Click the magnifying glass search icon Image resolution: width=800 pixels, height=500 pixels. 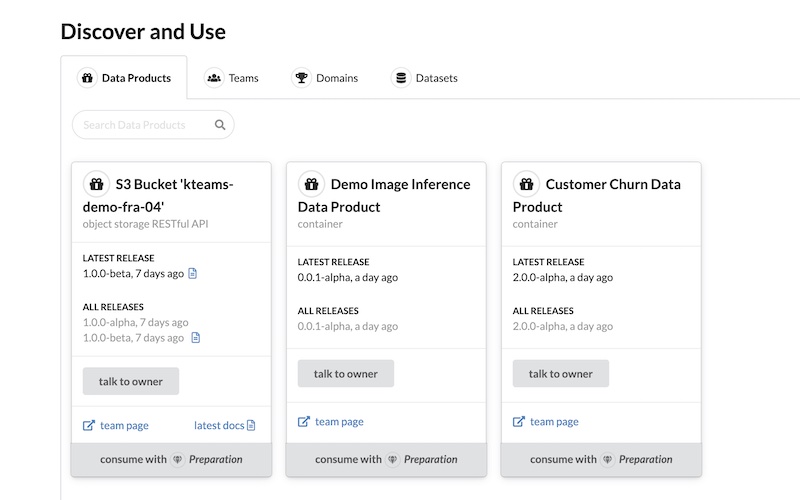220,125
